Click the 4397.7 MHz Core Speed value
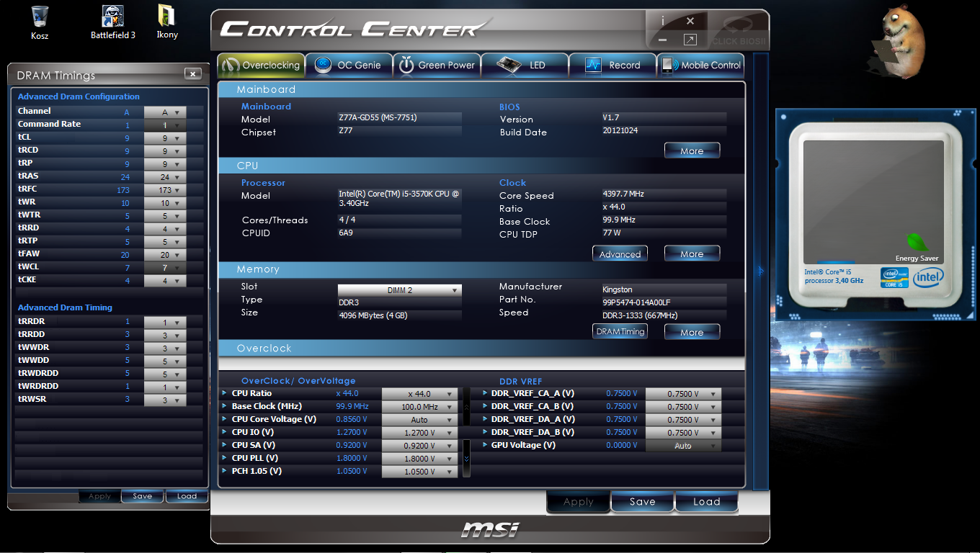This screenshot has width=980, height=553. [x=623, y=194]
